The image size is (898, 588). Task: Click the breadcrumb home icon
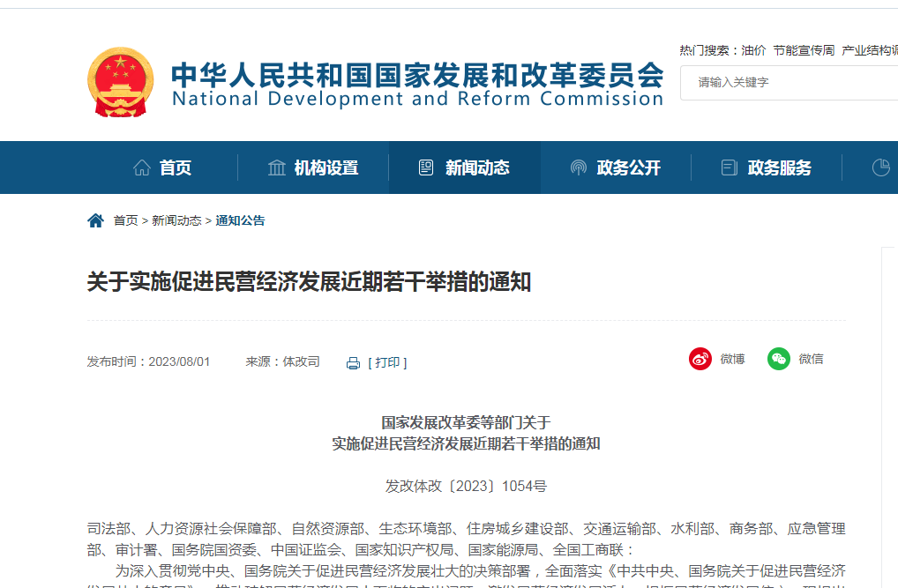[95, 220]
